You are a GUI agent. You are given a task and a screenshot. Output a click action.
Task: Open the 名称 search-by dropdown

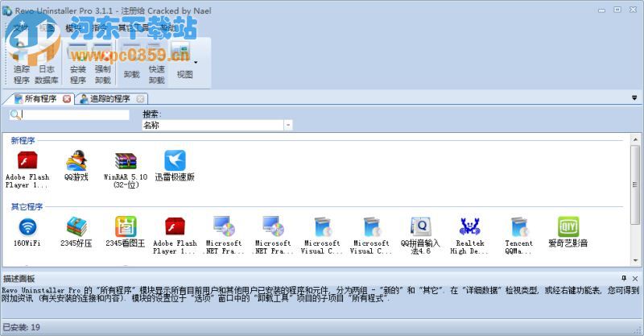(x=288, y=125)
